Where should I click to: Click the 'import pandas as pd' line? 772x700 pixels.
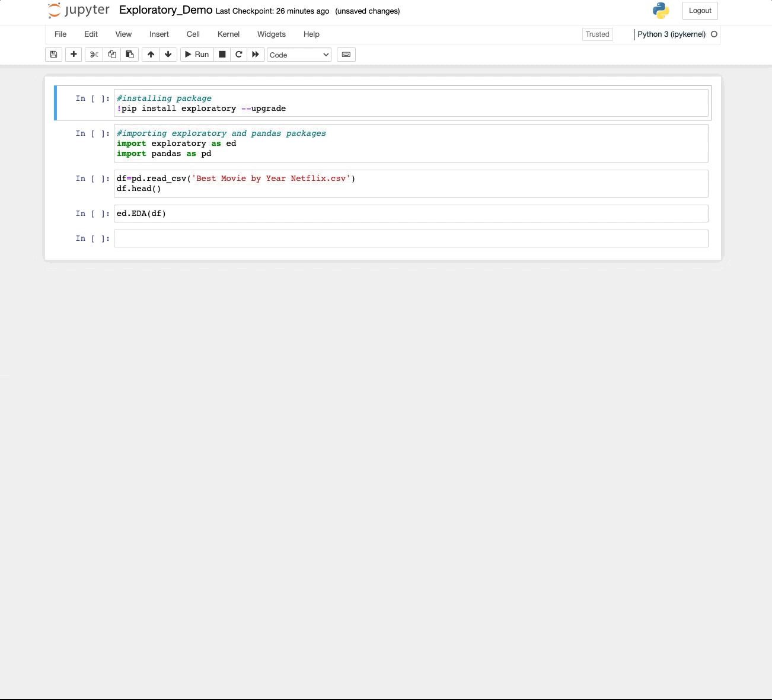(164, 154)
